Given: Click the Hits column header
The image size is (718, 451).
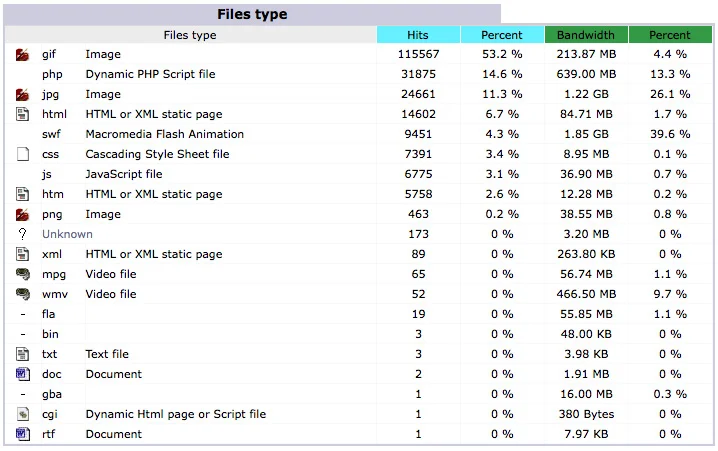Looking at the screenshot, I should coord(418,35).
